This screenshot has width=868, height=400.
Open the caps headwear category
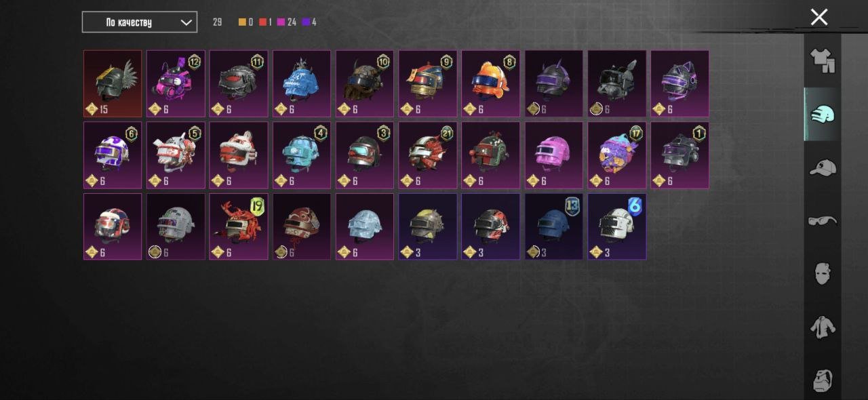coord(823,167)
